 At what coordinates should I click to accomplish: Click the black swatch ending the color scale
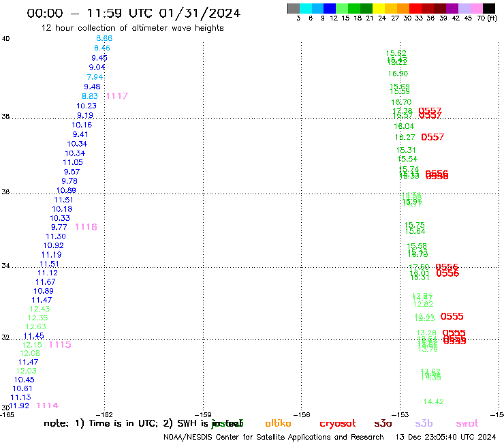click(489, 8)
